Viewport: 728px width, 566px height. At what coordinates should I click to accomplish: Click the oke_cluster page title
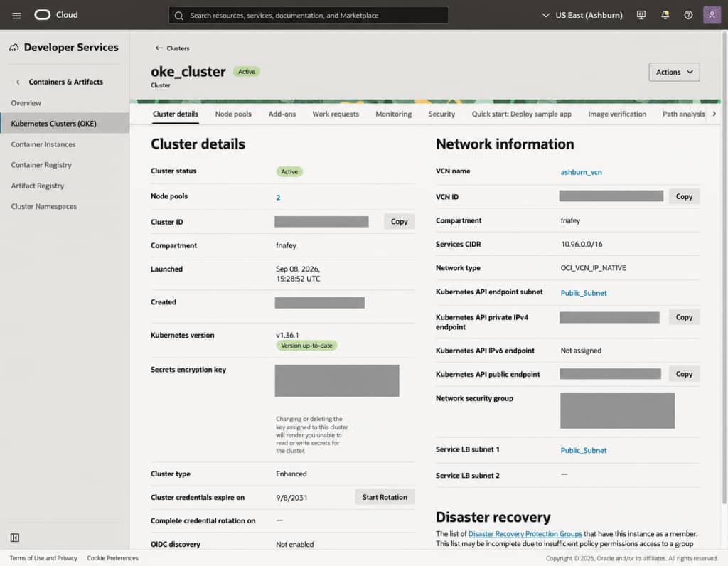click(x=188, y=72)
